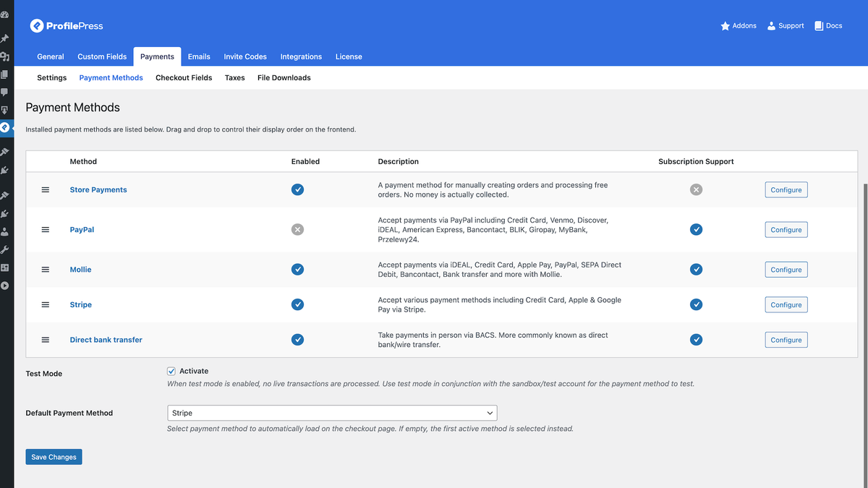Click Save Changes
The image size is (868, 488).
(54, 456)
